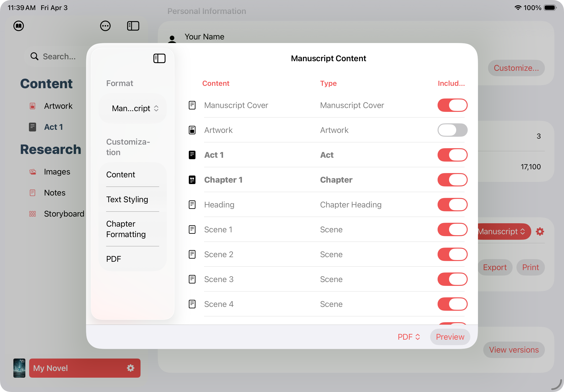Select the Storyboard grid icon in Research
The width and height of the screenshot is (564, 392).
(x=33, y=214)
